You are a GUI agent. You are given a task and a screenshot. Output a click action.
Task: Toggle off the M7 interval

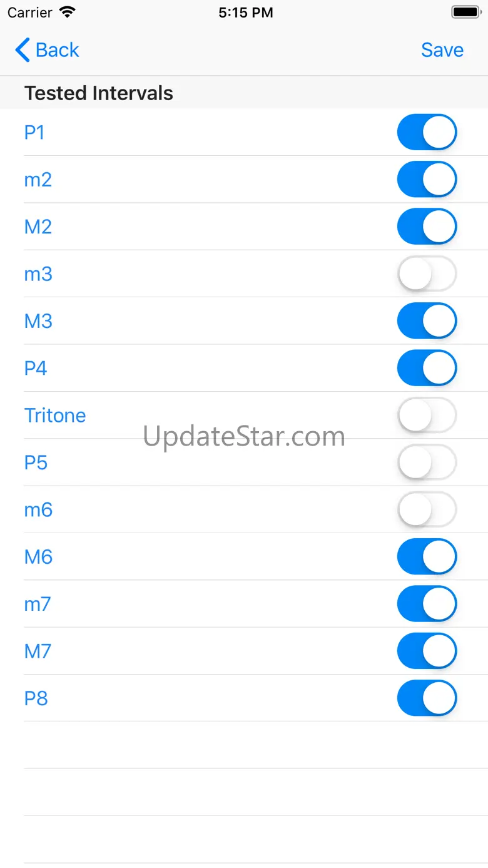pos(427,651)
